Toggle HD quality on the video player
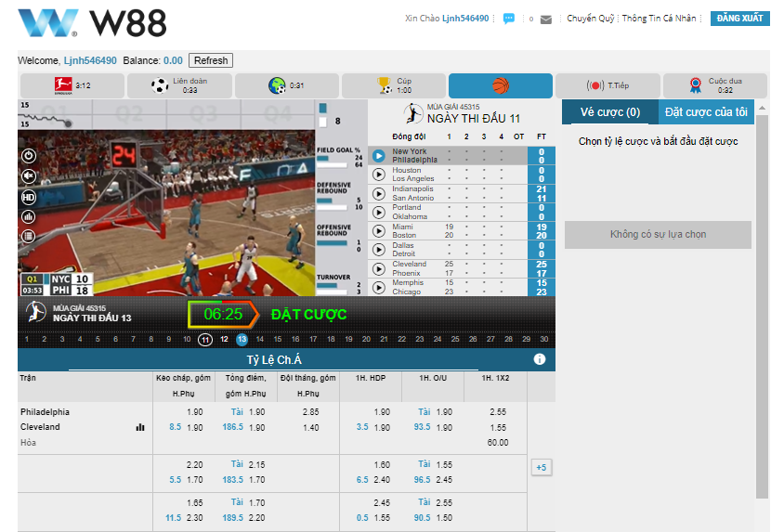 click(29, 197)
